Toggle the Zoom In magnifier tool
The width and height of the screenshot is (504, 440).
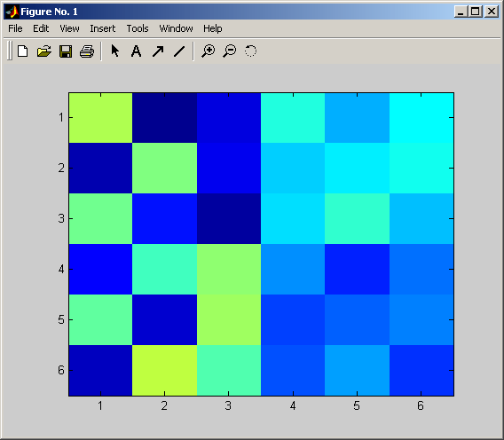[x=209, y=51]
